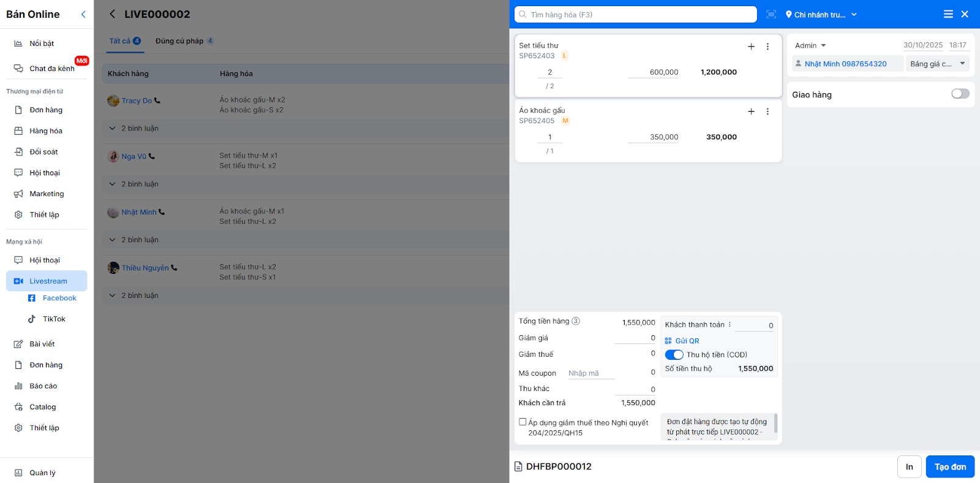Open TikTok livestream section

tap(54, 319)
